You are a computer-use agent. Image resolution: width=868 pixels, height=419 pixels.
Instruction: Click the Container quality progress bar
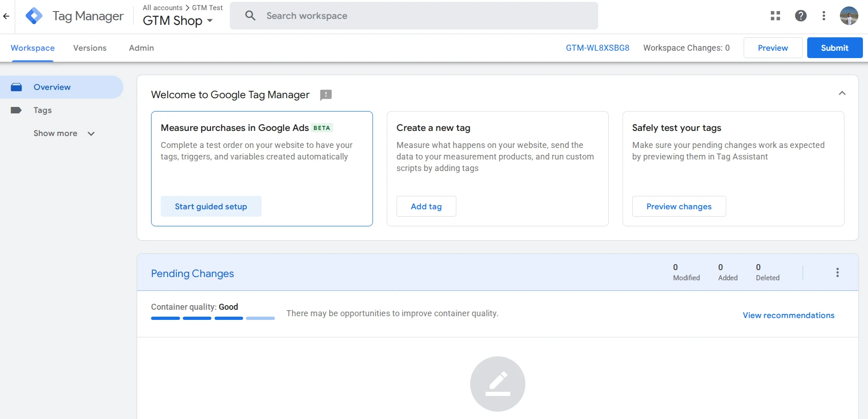[213, 318]
